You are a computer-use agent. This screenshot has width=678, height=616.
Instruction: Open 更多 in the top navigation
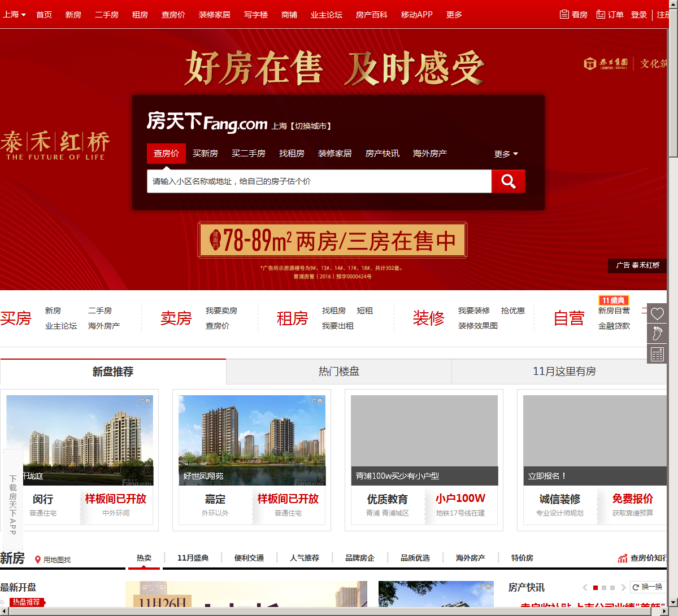pos(454,15)
